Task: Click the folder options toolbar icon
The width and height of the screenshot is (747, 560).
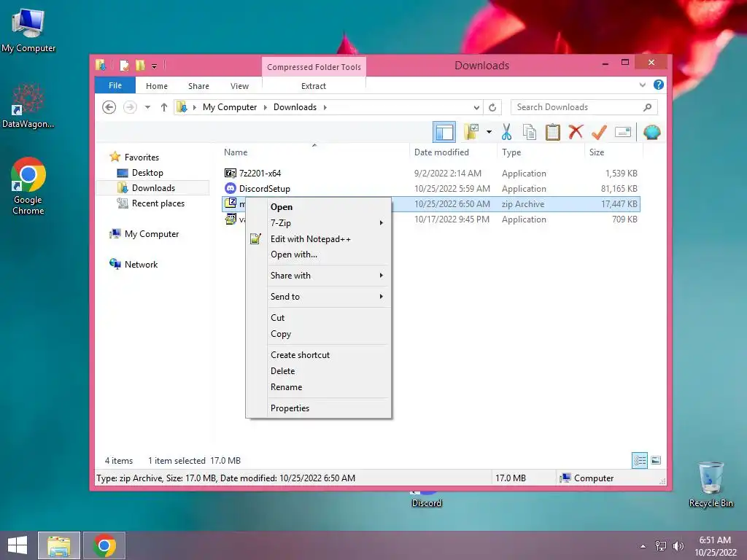Action: 471,132
